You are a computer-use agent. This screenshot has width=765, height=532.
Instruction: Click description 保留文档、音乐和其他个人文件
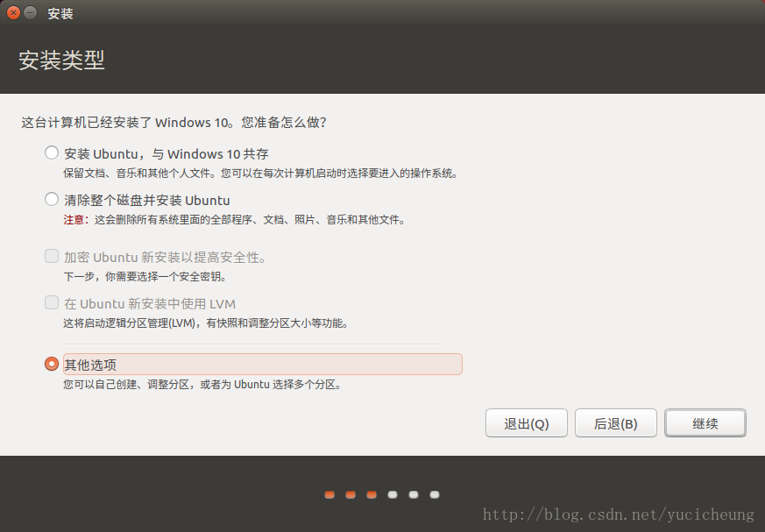[x=260, y=174]
